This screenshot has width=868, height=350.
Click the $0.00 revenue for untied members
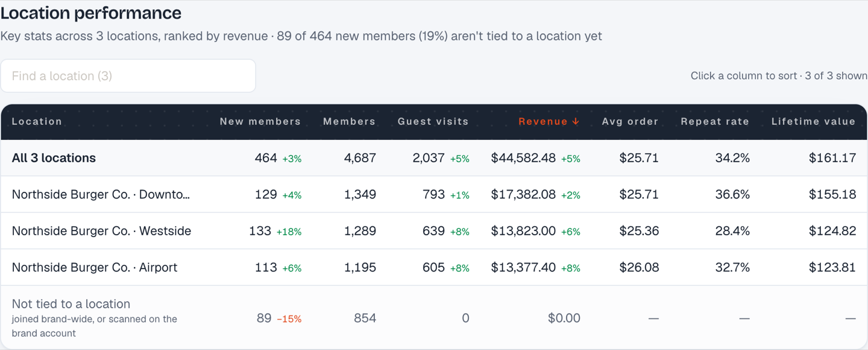pos(564,318)
